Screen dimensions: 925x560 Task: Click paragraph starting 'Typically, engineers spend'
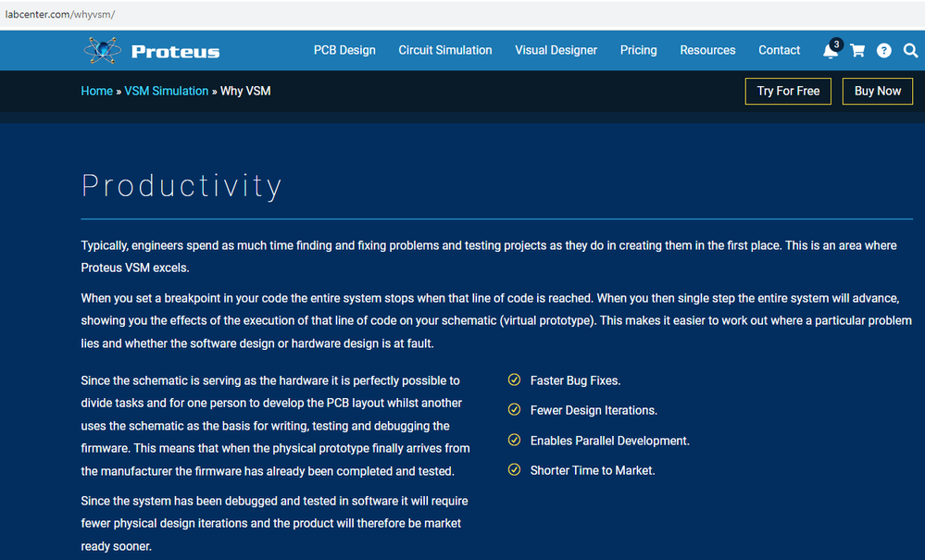489,256
